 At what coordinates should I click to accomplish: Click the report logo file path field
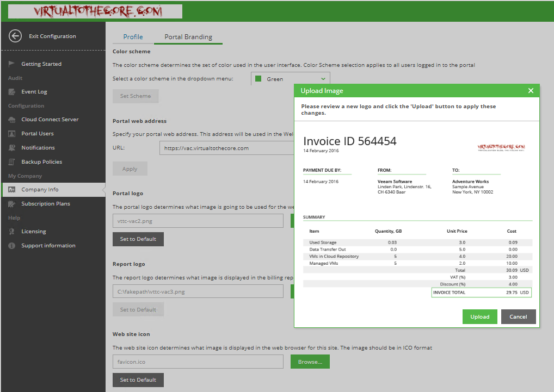[198, 292]
